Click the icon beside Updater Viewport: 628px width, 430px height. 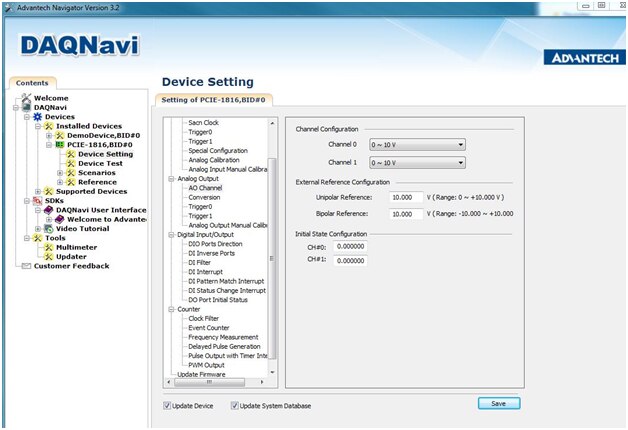click(48, 257)
